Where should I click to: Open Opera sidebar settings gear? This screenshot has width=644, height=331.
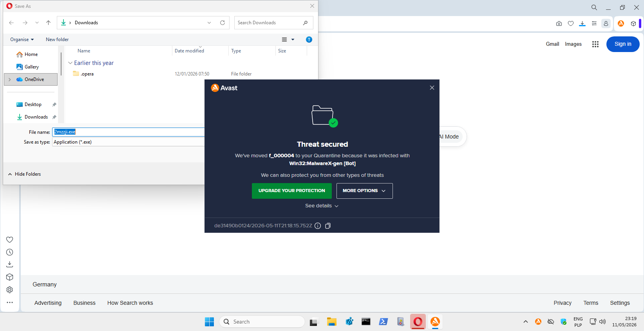[x=10, y=290]
